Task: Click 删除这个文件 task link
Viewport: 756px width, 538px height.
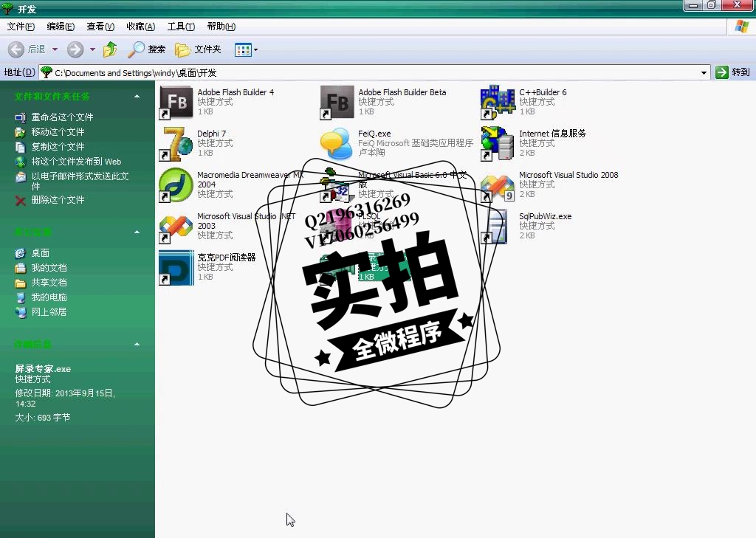Action: (x=58, y=199)
